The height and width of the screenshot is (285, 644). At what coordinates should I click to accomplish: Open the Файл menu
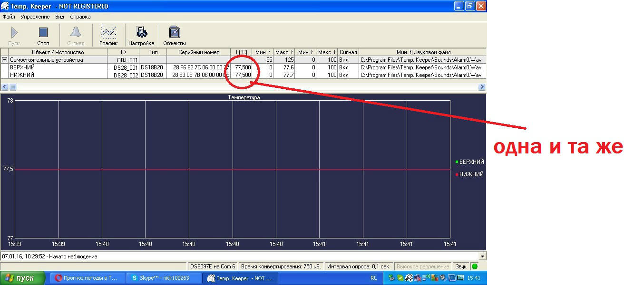click(x=9, y=17)
